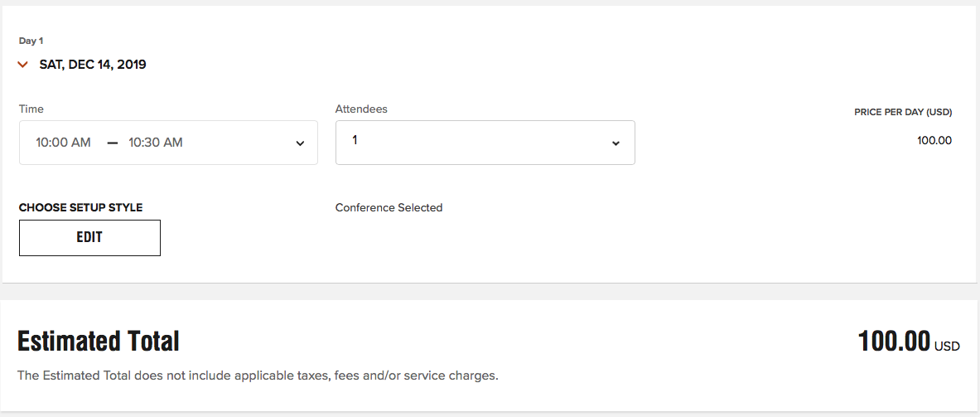Click the taxes and fees disclaimer text
Image resolution: width=980 pixels, height=417 pixels.
pos(258,376)
